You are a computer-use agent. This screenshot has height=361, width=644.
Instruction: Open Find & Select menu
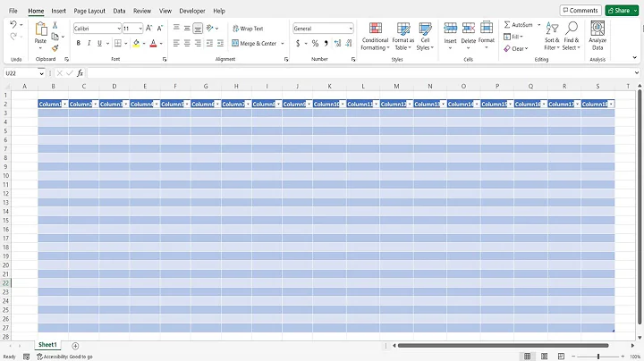tap(571, 37)
